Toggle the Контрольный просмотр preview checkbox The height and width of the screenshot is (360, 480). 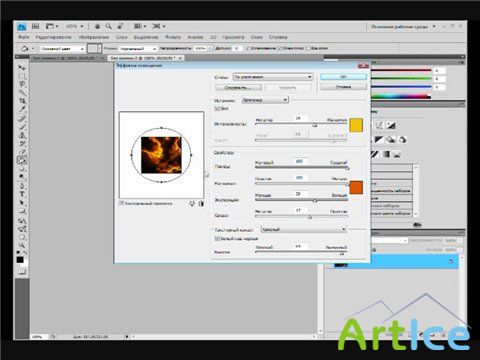click(122, 203)
